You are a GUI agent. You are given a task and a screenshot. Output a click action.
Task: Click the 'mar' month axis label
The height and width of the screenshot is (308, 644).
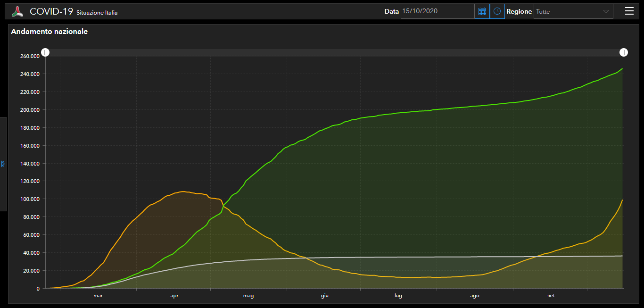98,296
